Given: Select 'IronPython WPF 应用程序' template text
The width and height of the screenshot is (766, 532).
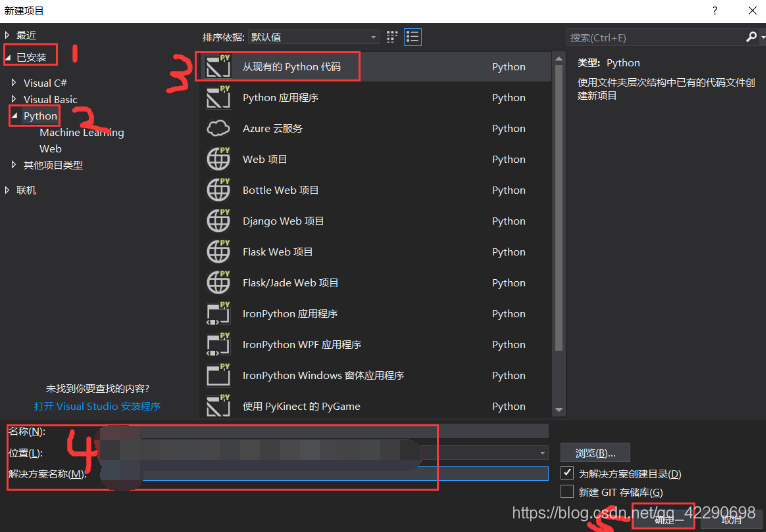Looking at the screenshot, I should (x=302, y=344).
